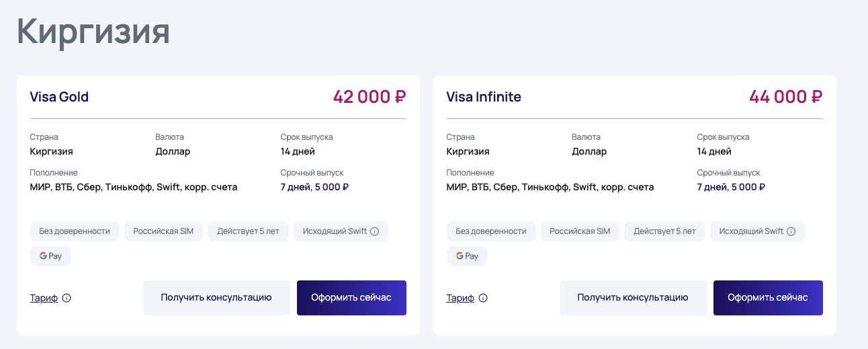Screen dimensions: 868x349
Task: Click Visa Infinite card title
Action: (484, 97)
